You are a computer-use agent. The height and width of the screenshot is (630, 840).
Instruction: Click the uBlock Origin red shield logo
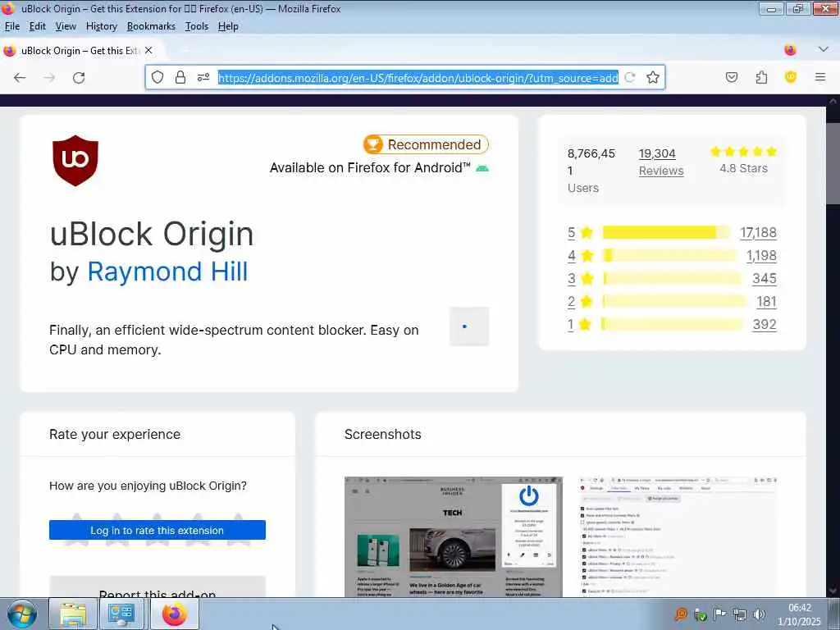75,161
